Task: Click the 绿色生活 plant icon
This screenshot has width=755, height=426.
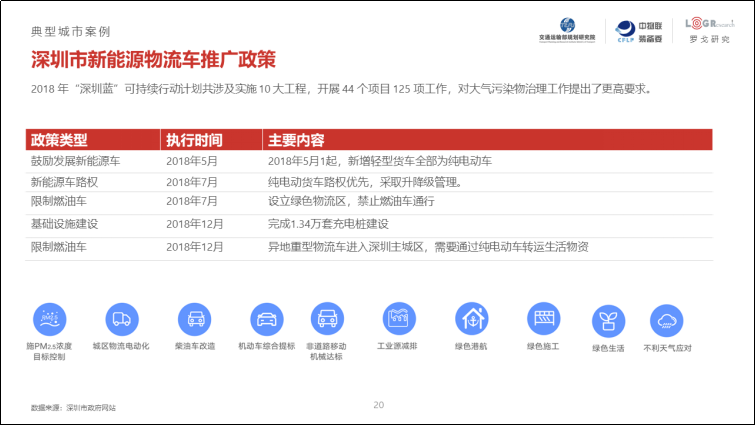Action: pyautogui.click(x=608, y=321)
